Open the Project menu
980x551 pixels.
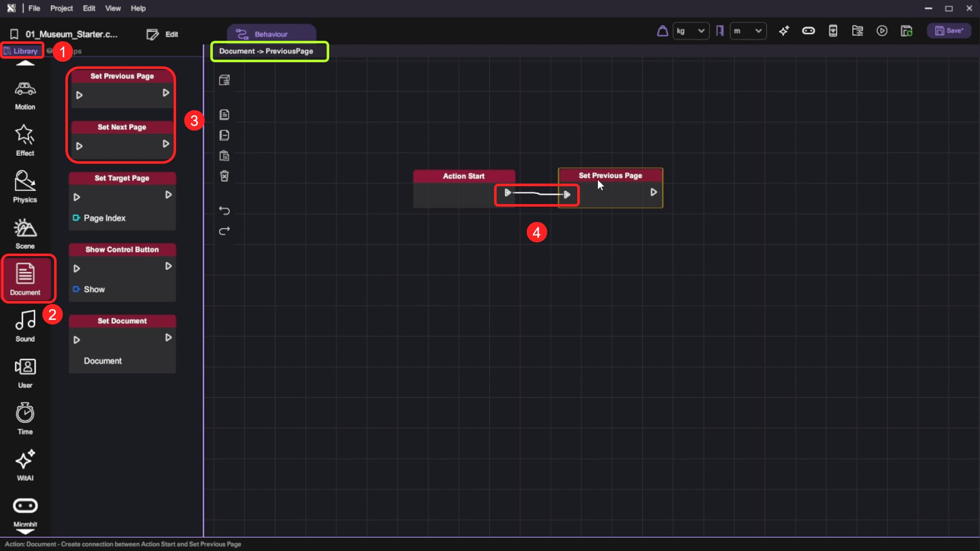point(61,8)
